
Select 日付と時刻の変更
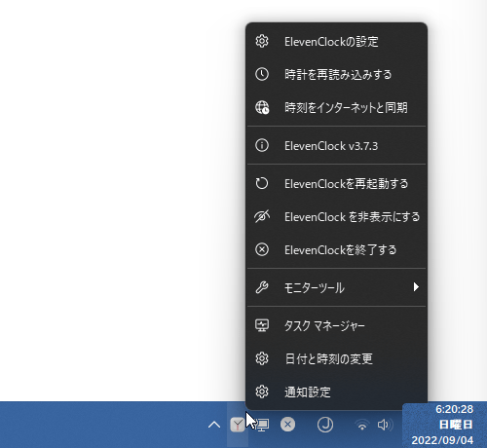click(336, 358)
